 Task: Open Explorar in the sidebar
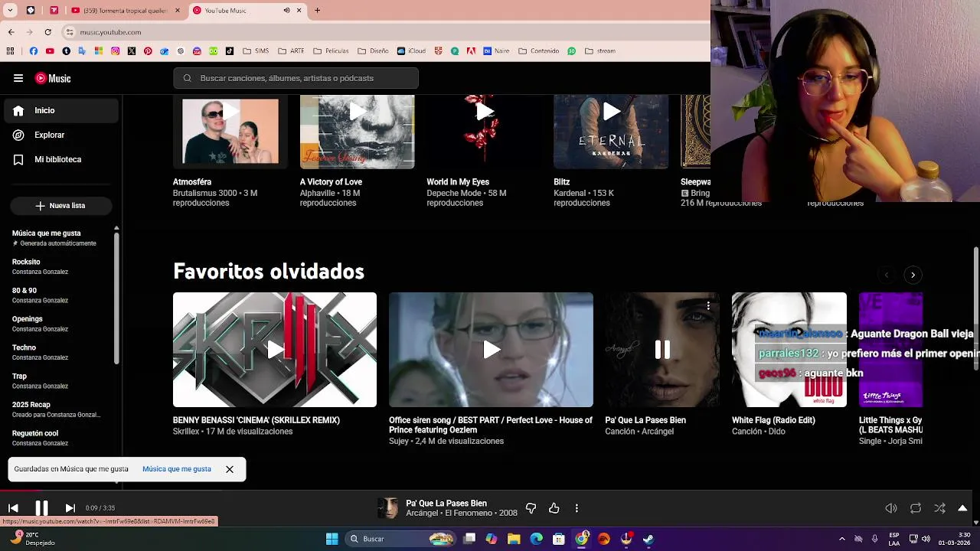(61, 135)
